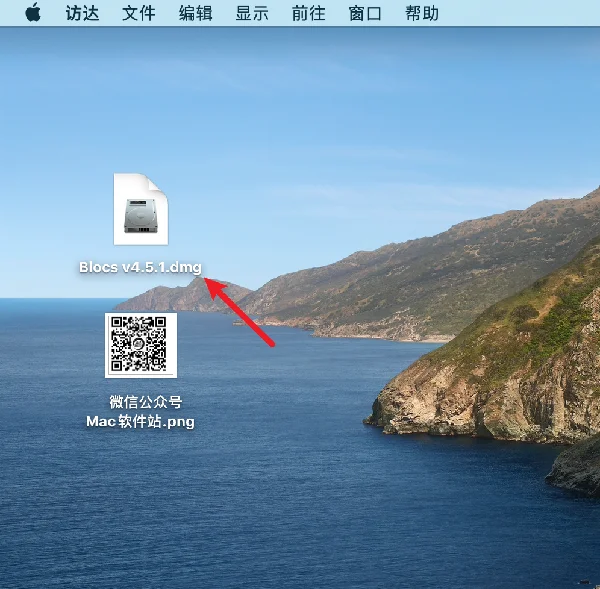Open the 访达 menu
This screenshot has height=589, width=600.
coord(82,13)
